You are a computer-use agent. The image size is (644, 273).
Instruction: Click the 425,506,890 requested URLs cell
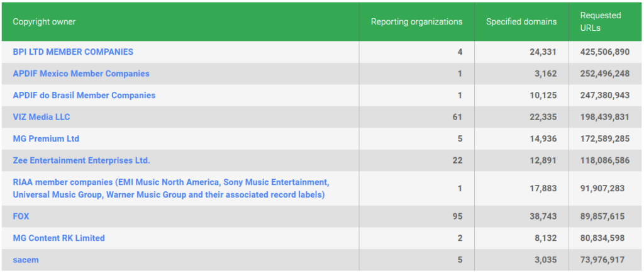tap(605, 52)
